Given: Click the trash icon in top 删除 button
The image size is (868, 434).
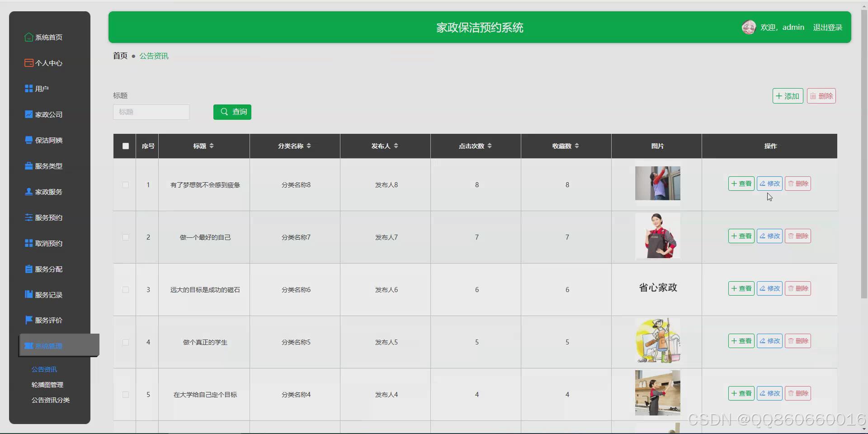Looking at the screenshot, I should click(x=813, y=96).
